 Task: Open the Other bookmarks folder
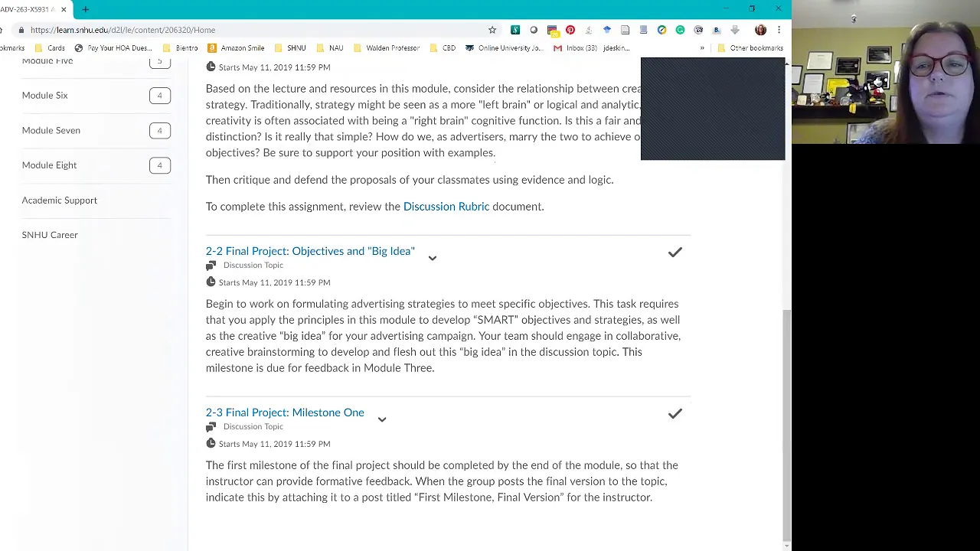(x=750, y=48)
